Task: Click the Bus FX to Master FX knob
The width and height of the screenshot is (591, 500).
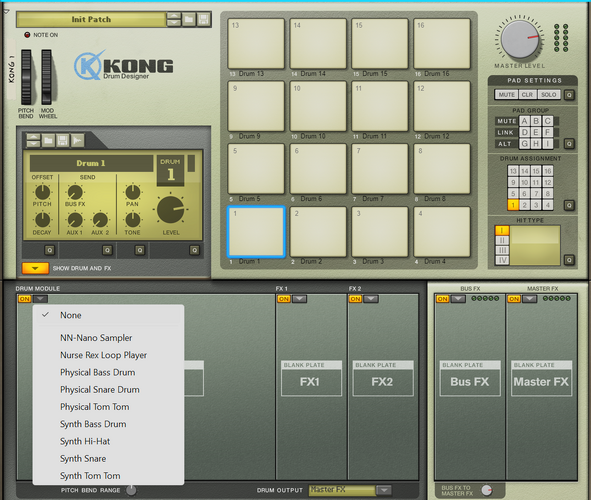Action: coord(487,490)
